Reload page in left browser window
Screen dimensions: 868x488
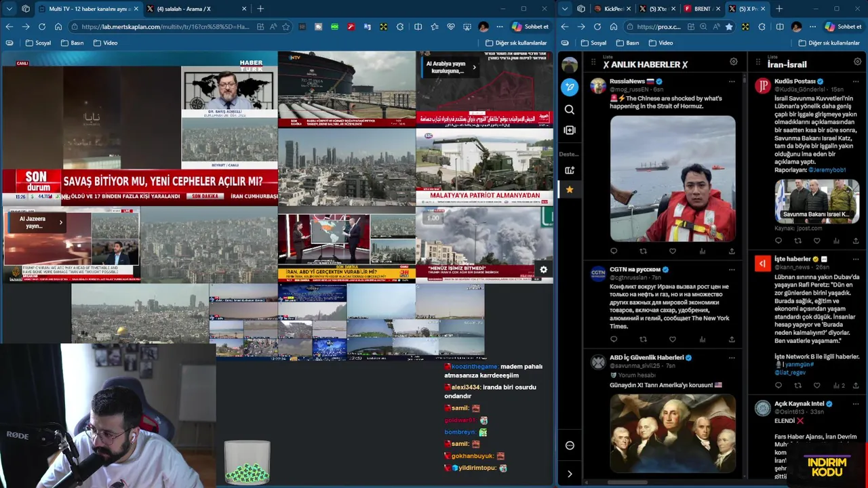coord(42,26)
